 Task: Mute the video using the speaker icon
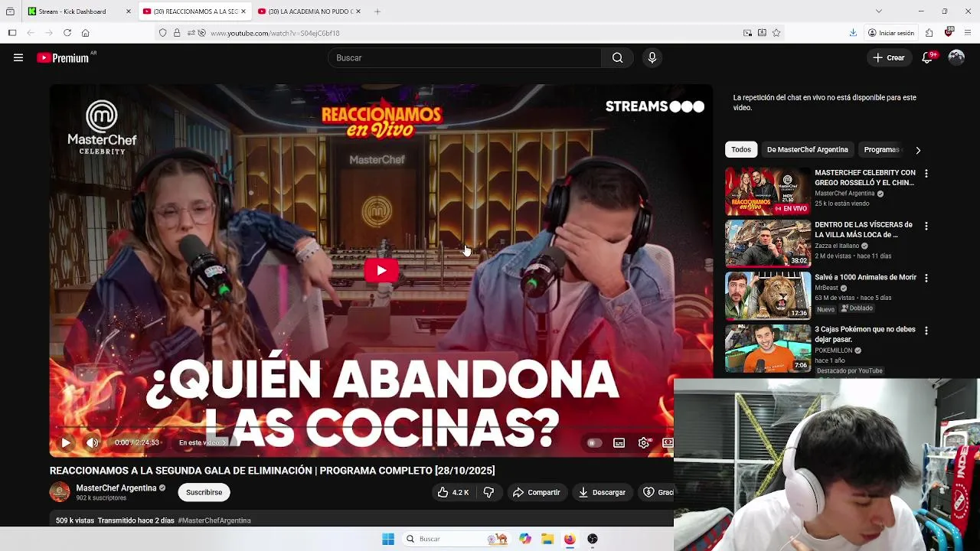click(92, 443)
